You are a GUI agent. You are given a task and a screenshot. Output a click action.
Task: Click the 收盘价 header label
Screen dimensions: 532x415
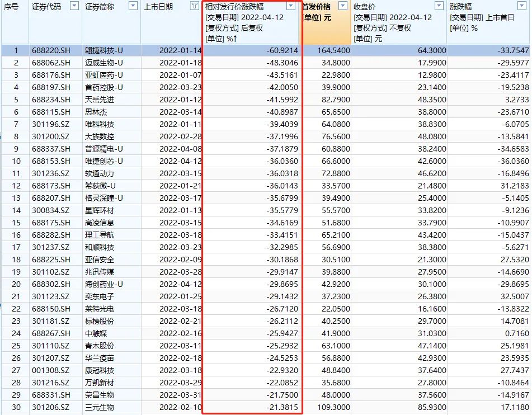(x=364, y=7)
